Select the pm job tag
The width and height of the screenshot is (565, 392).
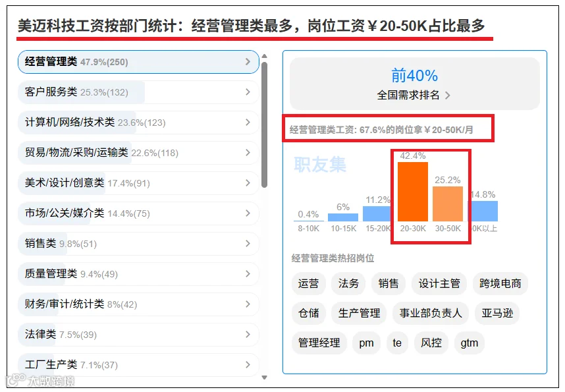[366, 343]
